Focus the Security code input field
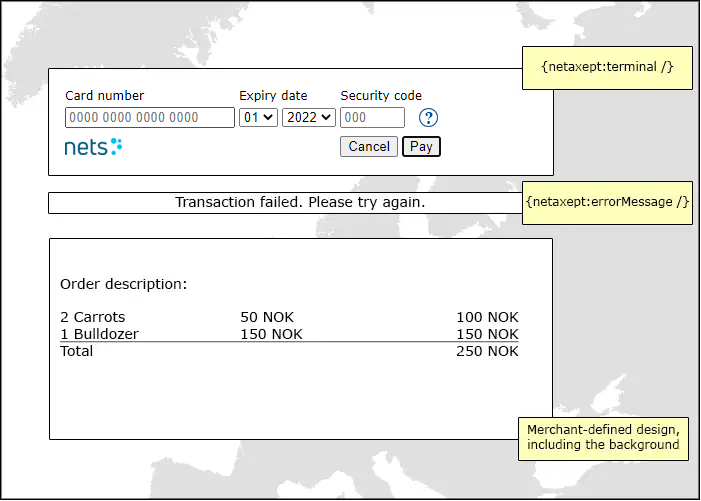 point(372,118)
